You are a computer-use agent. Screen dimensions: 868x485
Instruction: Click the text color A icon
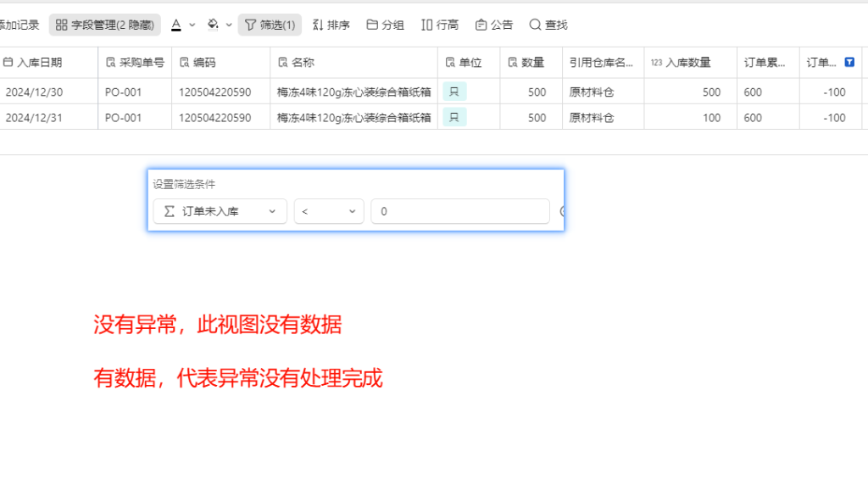[x=176, y=25]
